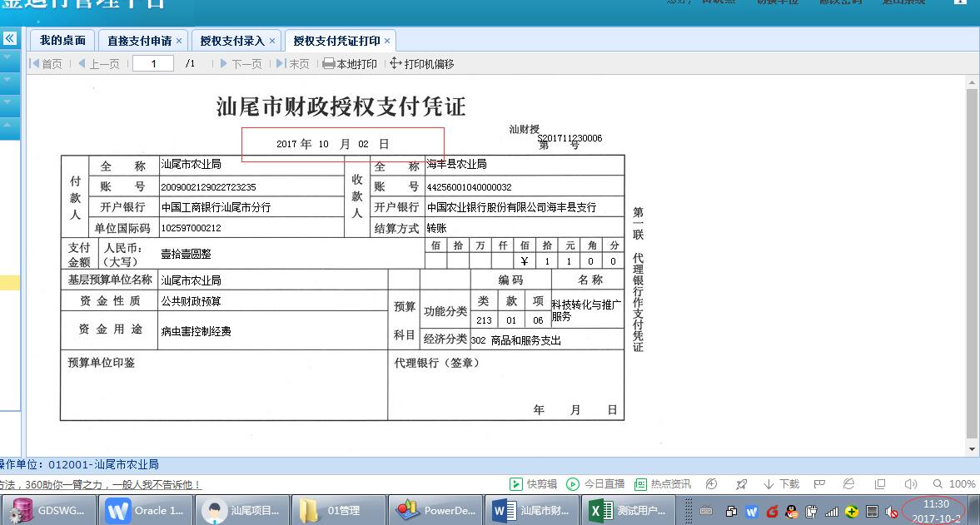The width and height of the screenshot is (980, 525).
Task: Click the 下载 download arrow icon
Action: (769, 484)
